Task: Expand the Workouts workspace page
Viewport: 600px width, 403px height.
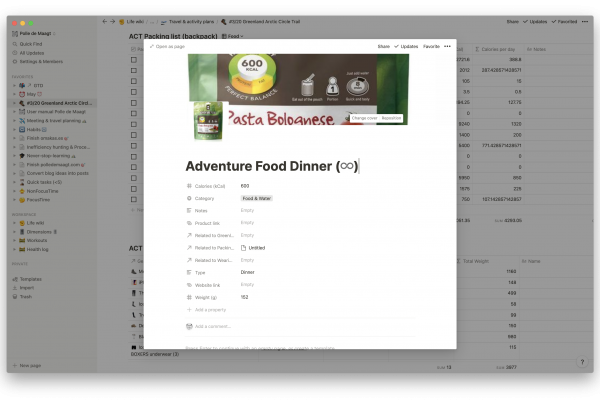Action: pyautogui.click(x=15, y=240)
